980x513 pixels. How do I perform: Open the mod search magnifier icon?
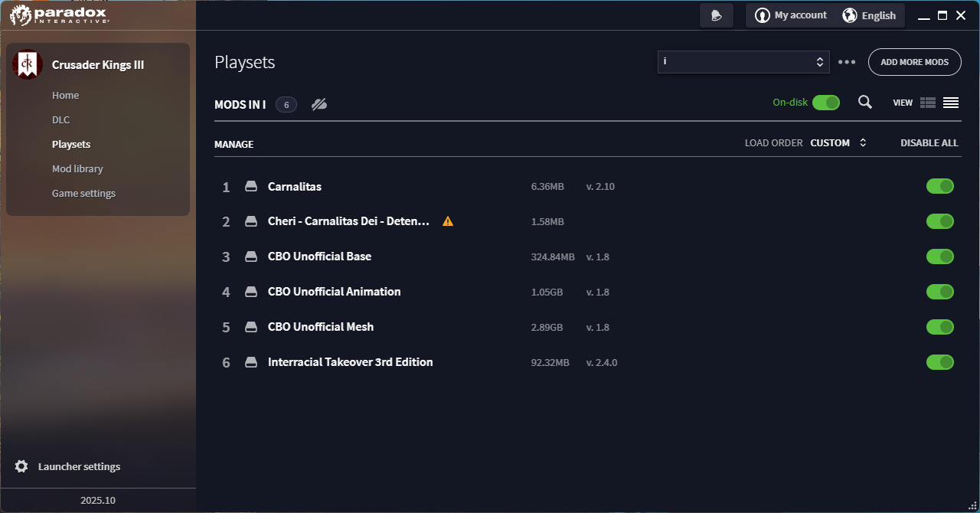[x=865, y=102]
